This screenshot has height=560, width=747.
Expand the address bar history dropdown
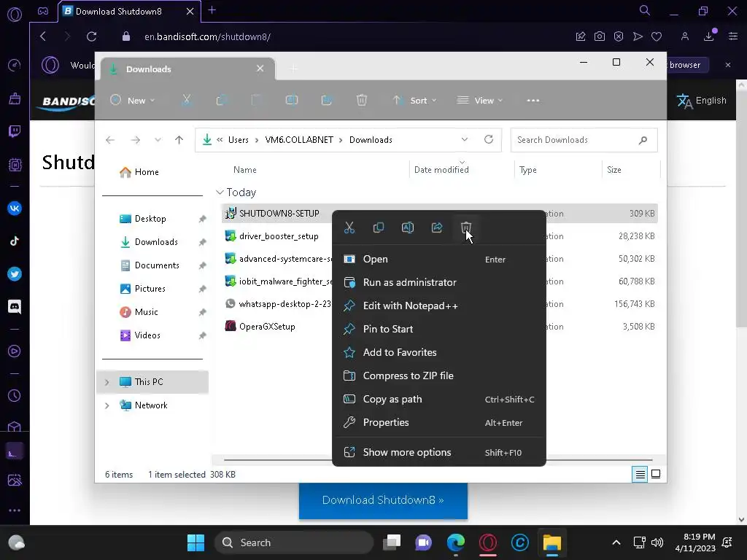pos(465,139)
